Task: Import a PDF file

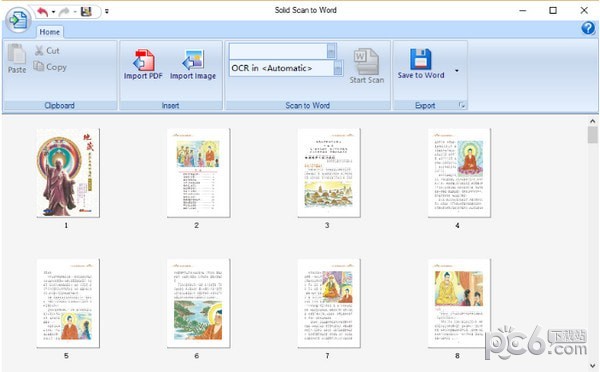Action: (143, 64)
